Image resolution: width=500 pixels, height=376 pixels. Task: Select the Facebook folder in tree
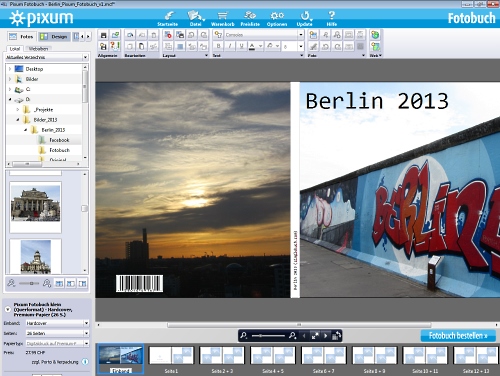pyautogui.click(x=59, y=140)
